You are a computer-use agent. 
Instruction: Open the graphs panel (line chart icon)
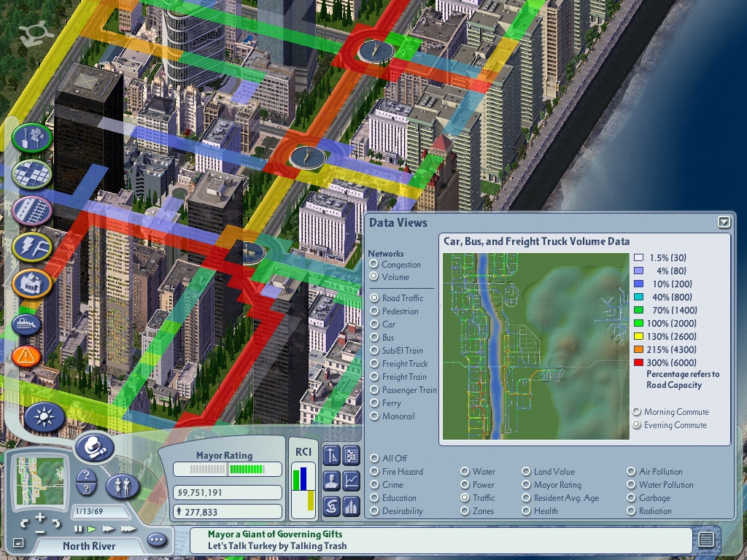point(351,481)
